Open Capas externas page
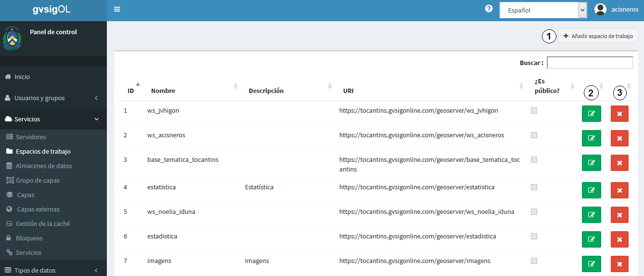The height and width of the screenshot is (276, 644). point(39,209)
